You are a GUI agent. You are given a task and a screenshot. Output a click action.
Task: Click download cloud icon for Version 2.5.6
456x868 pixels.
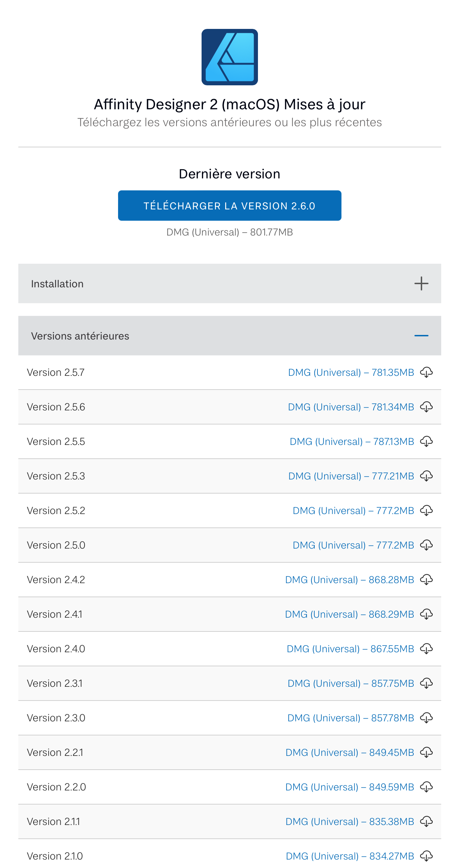tap(426, 407)
